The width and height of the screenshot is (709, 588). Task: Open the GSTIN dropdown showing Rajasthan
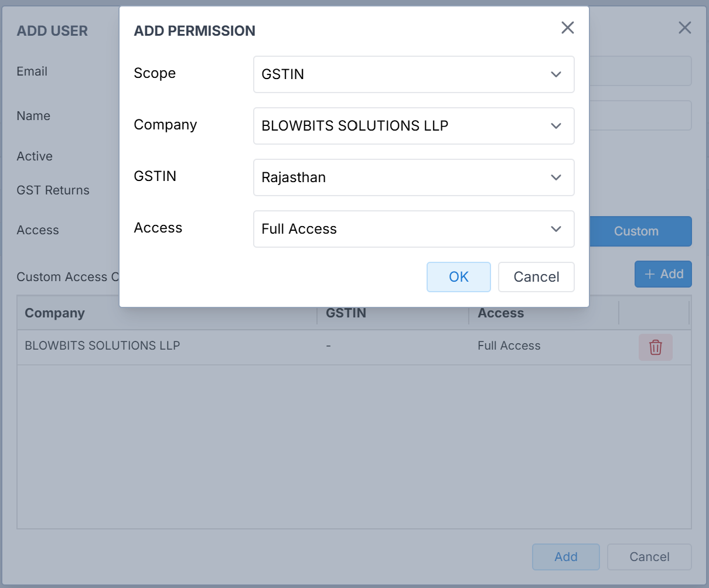pos(413,177)
